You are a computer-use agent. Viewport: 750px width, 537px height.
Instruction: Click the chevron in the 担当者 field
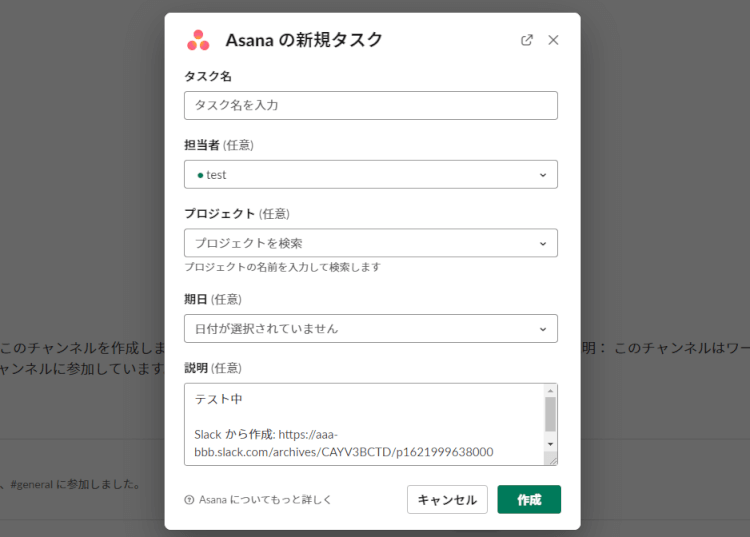543,175
